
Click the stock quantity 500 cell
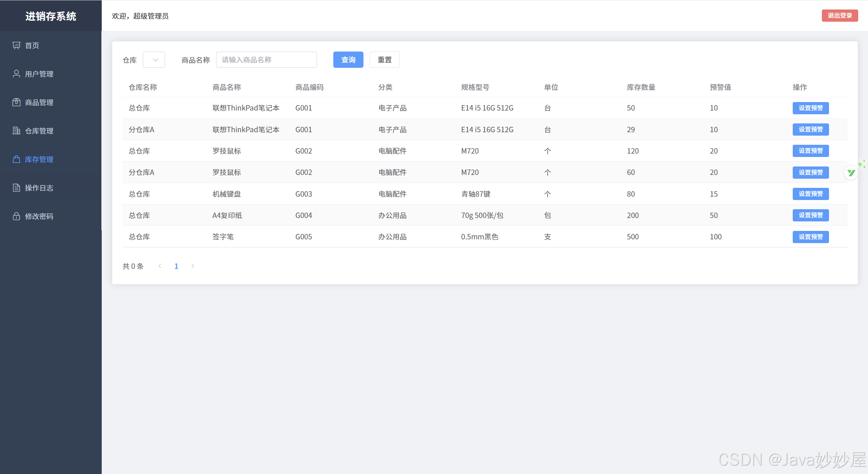tap(633, 237)
